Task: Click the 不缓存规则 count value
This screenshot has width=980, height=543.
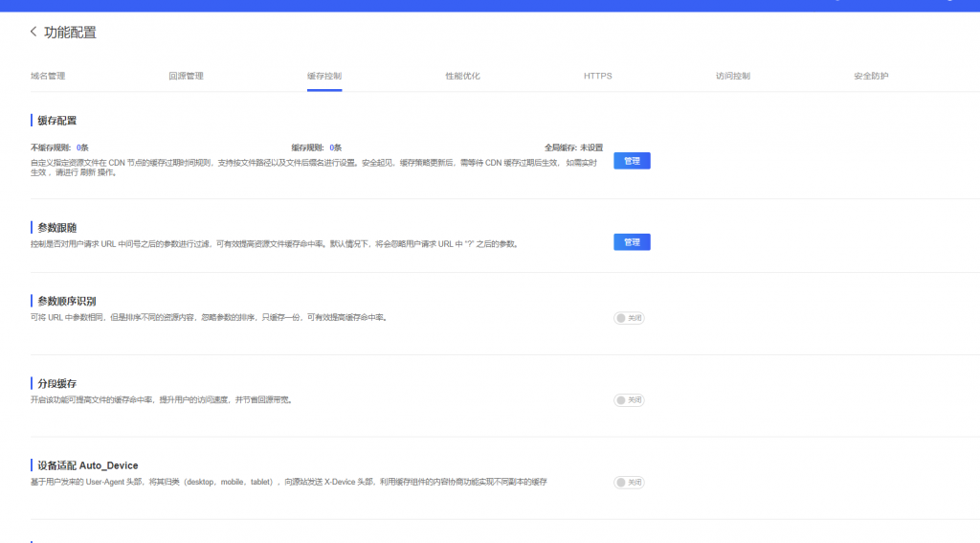Action: (82, 147)
